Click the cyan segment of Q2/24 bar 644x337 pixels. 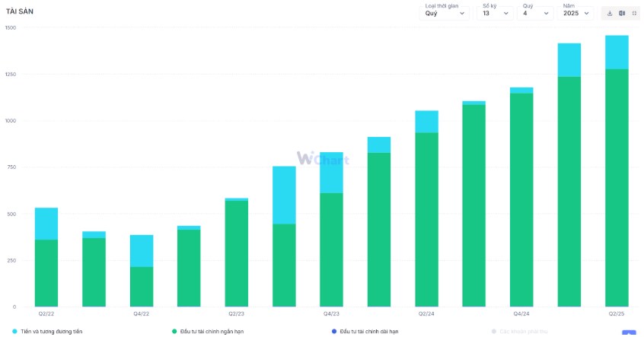(x=427, y=122)
